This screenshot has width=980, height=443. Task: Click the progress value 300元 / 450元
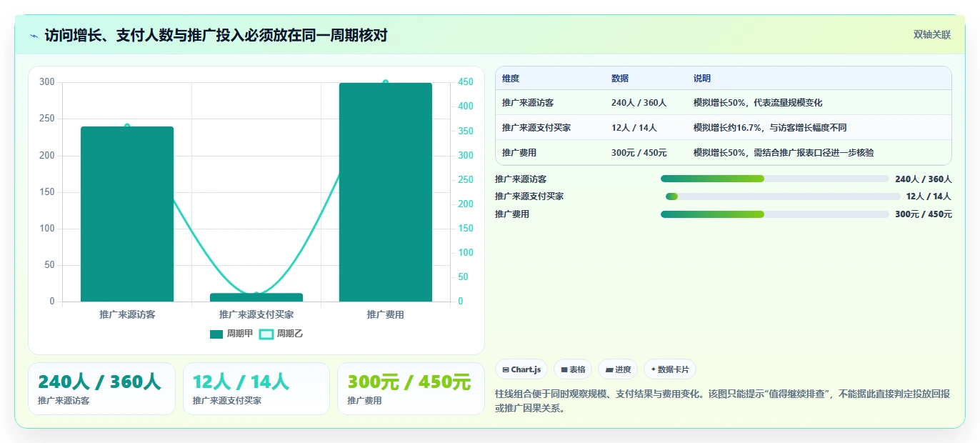[924, 214]
